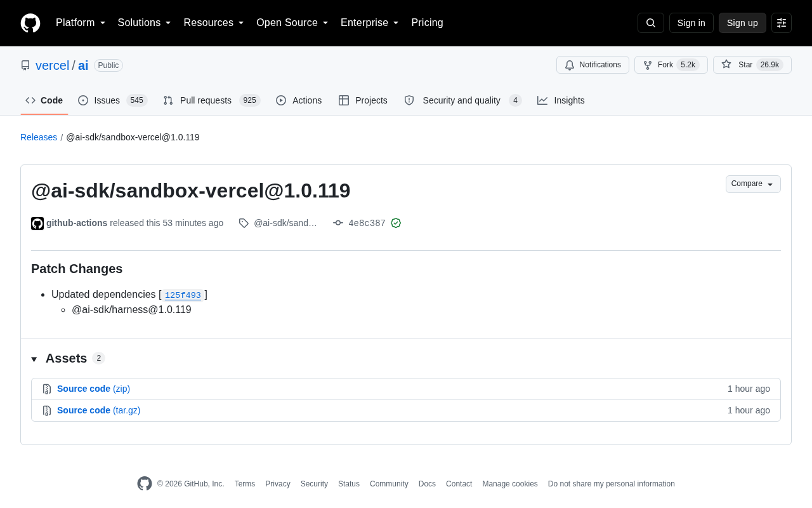This screenshot has width=812, height=508.
Task: Go back to Releases breadcrumb
Action: [x=39, y=137]
